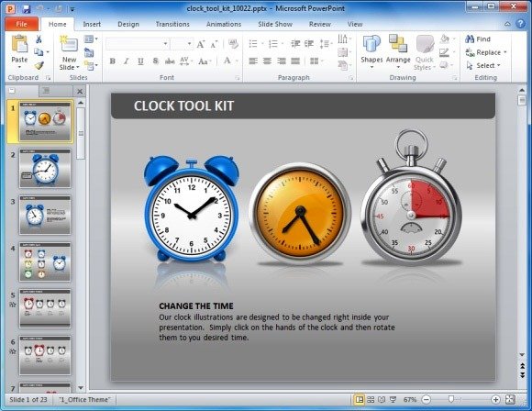Switch to Reading View icon
The height and width of the screenshot is (411, 532).
click(382, 399)
